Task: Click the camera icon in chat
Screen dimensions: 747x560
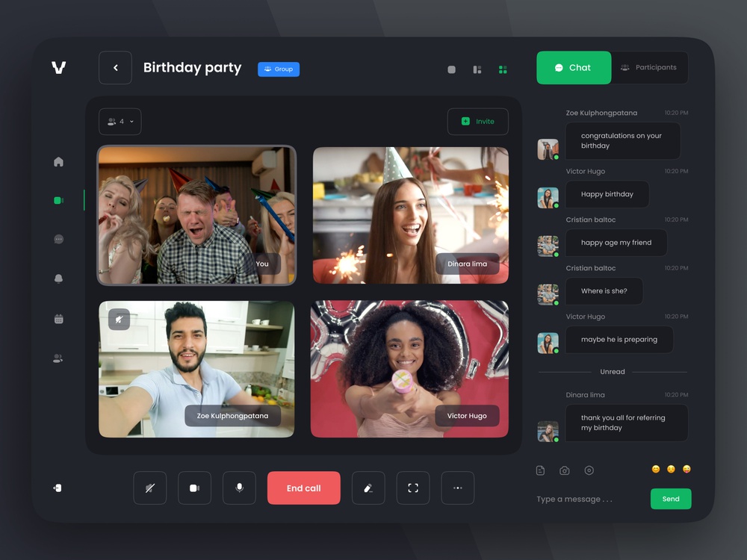Action: coord(565,470)
